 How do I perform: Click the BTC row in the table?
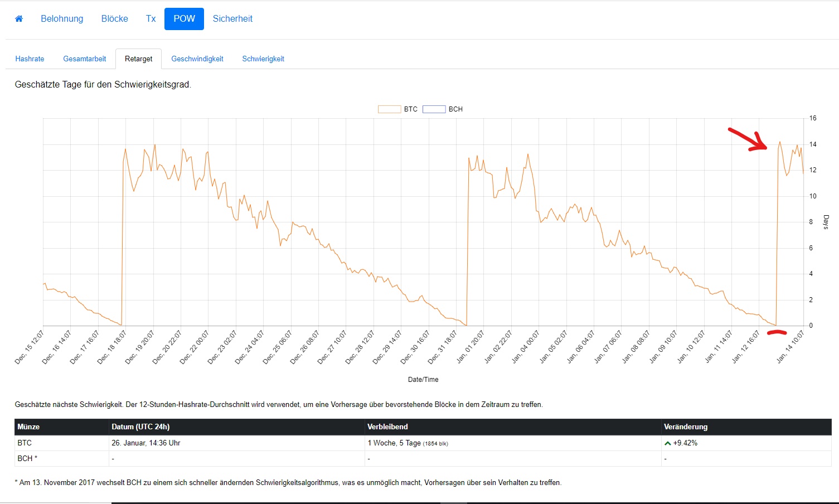(x=25, y=443)
